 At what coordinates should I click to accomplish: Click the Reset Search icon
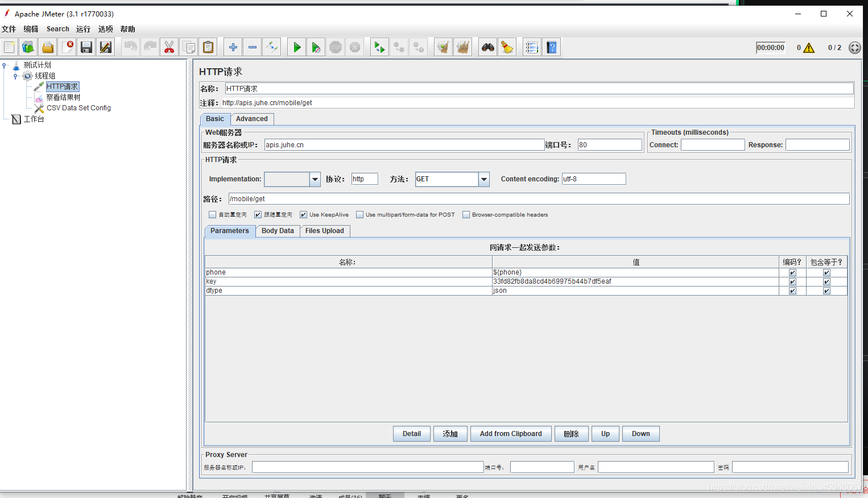pyautogui.click(x=507, y=47)
